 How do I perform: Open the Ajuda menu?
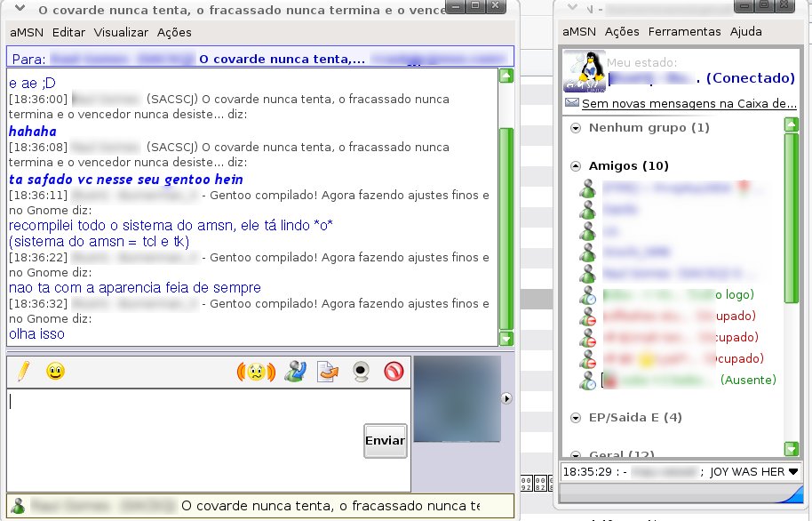coord(745,32)
